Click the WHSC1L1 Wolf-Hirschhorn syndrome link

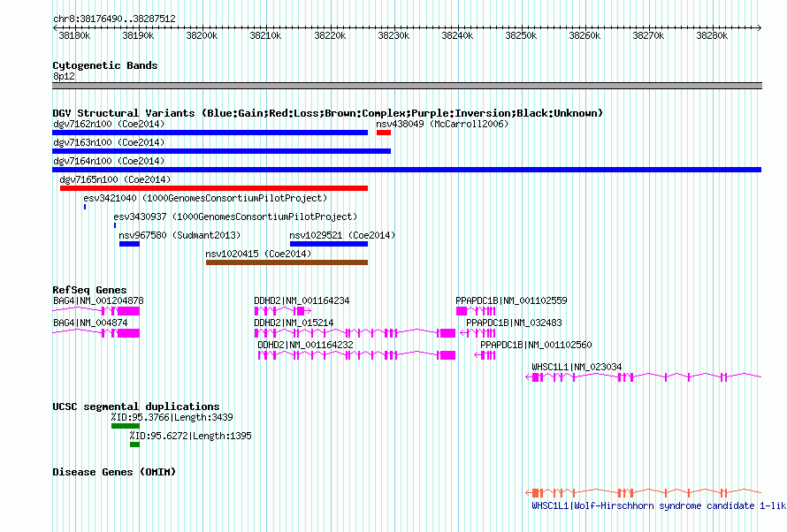659,505
